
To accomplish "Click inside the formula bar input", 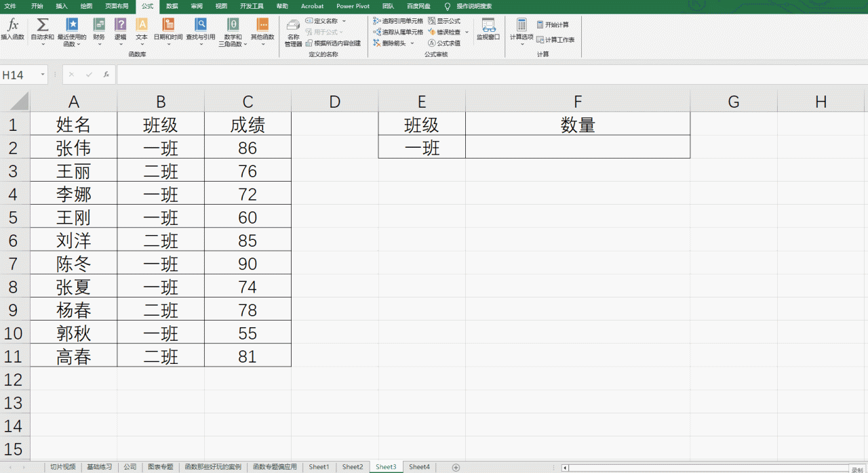I will pos(491,75).
